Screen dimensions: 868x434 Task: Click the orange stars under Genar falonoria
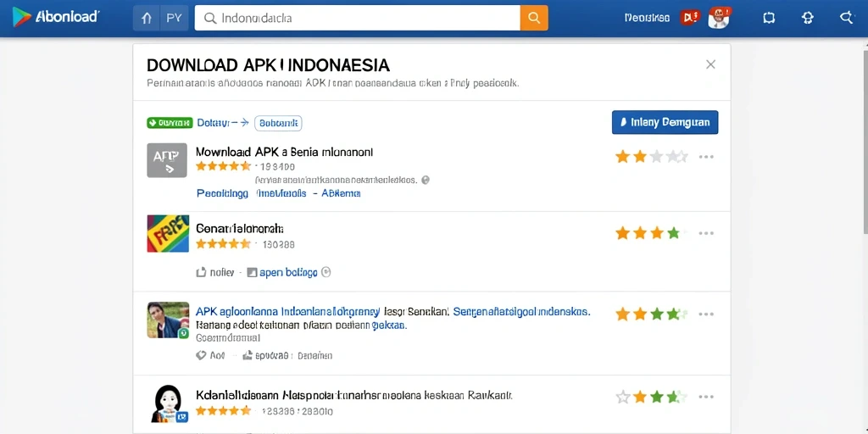pos(223,243)
